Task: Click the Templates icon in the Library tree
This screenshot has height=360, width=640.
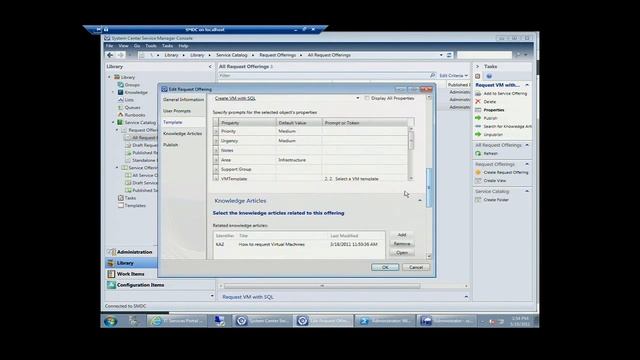Action: tap(121, 205)
